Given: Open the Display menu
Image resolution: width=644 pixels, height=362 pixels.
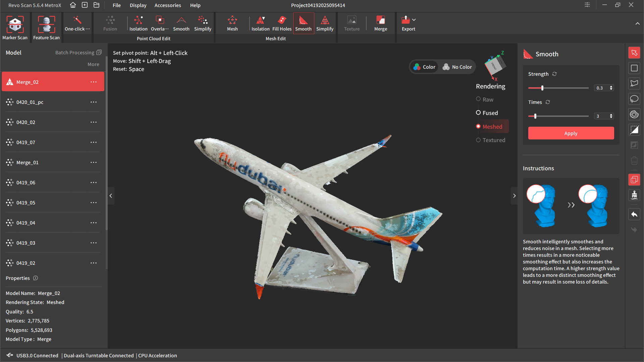Looking at the screenshot, I should [138, 5].
